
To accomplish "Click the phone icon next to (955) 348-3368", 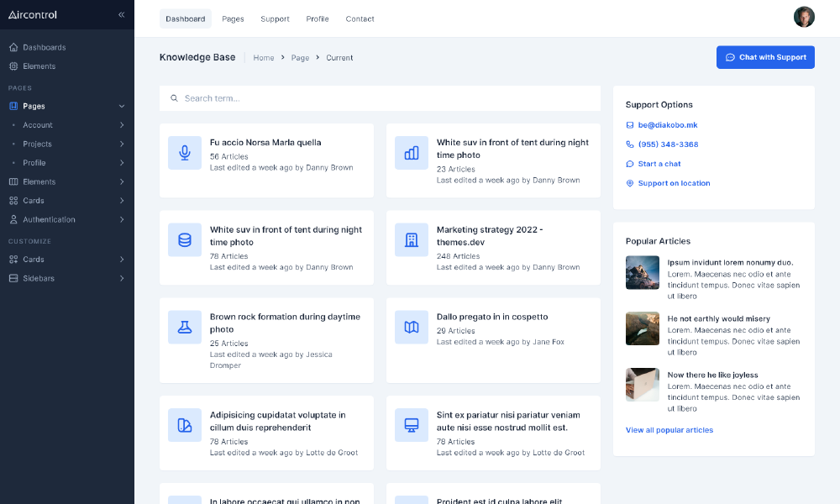I will tap(629, 144).
